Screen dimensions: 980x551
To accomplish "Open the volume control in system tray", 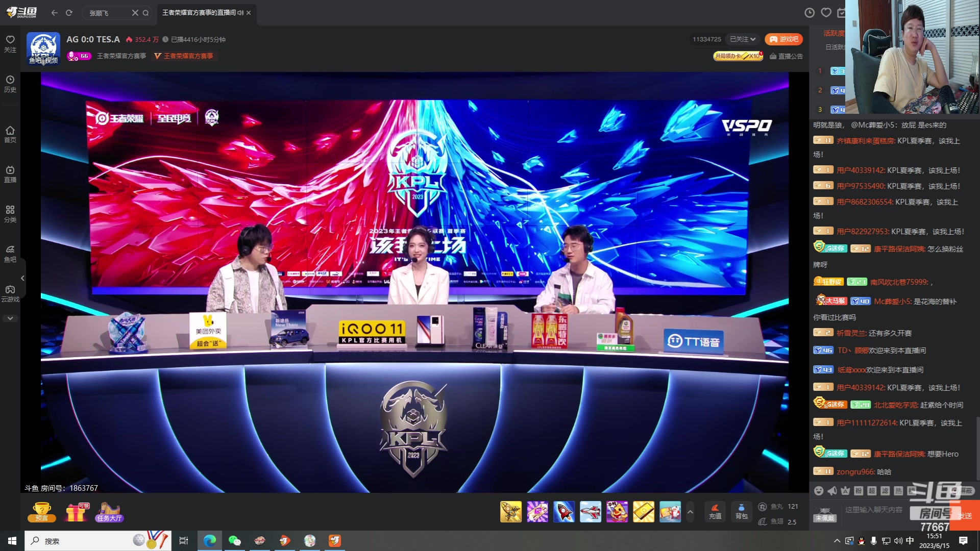I will click(x=898, y=541).
